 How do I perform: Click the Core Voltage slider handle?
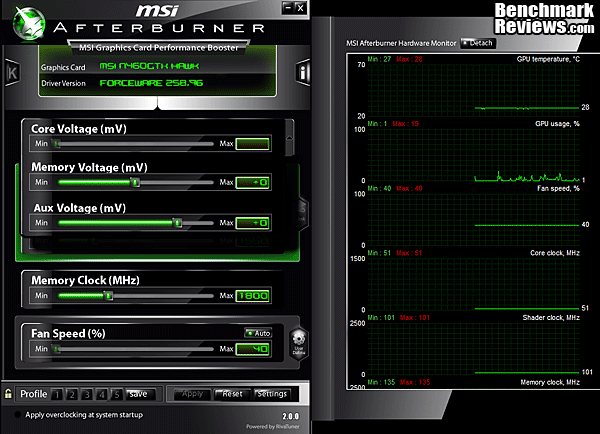56,144
